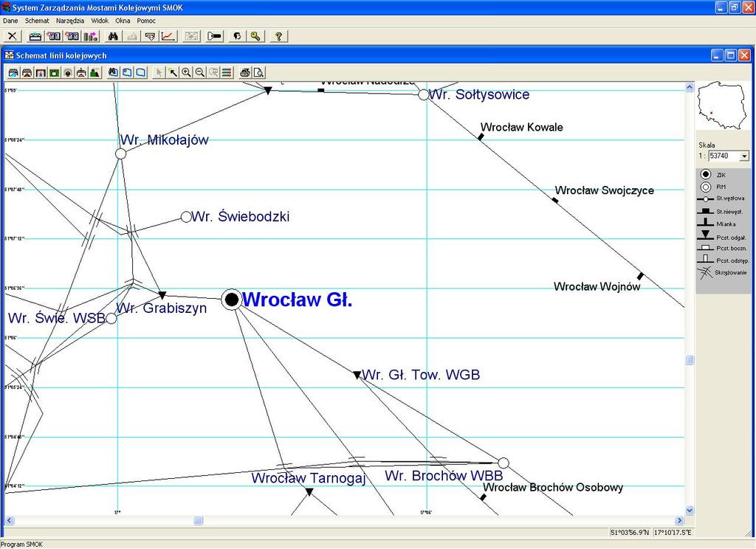Click the X close icon in main toolbar
756x549 pixels.
tap(13, 36)
